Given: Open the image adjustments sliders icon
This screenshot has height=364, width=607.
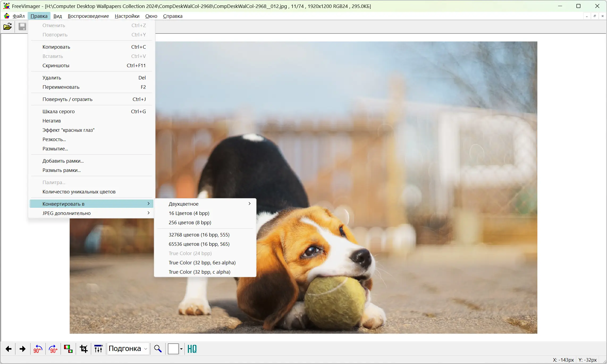Looking at the screenshot, I should [98, 349].
